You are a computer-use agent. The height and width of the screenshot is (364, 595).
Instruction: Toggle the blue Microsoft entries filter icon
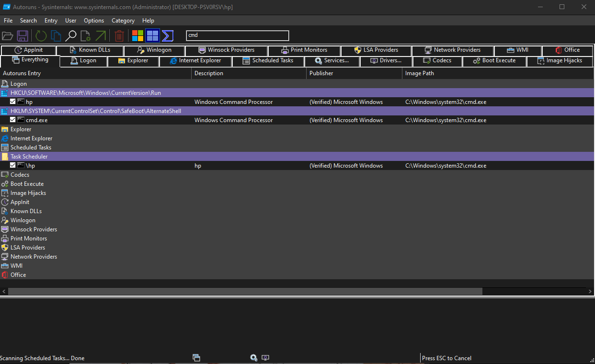152,36
